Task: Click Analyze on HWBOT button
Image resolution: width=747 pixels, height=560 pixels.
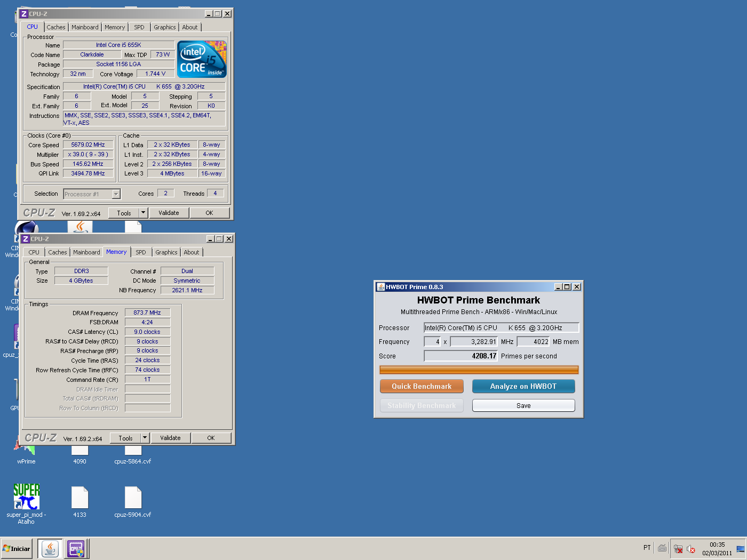Action: (x=523, y=386)
